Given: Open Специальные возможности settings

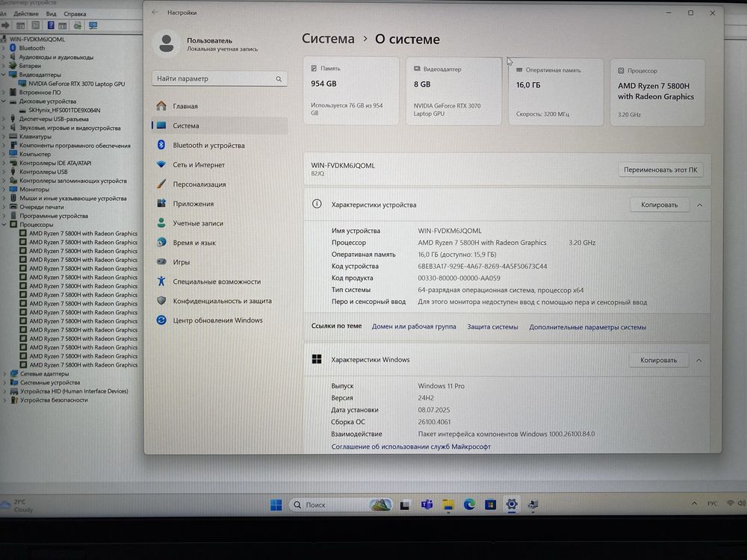Looking at the screenshot, I should pyautogui.click(x=220, y=282).
